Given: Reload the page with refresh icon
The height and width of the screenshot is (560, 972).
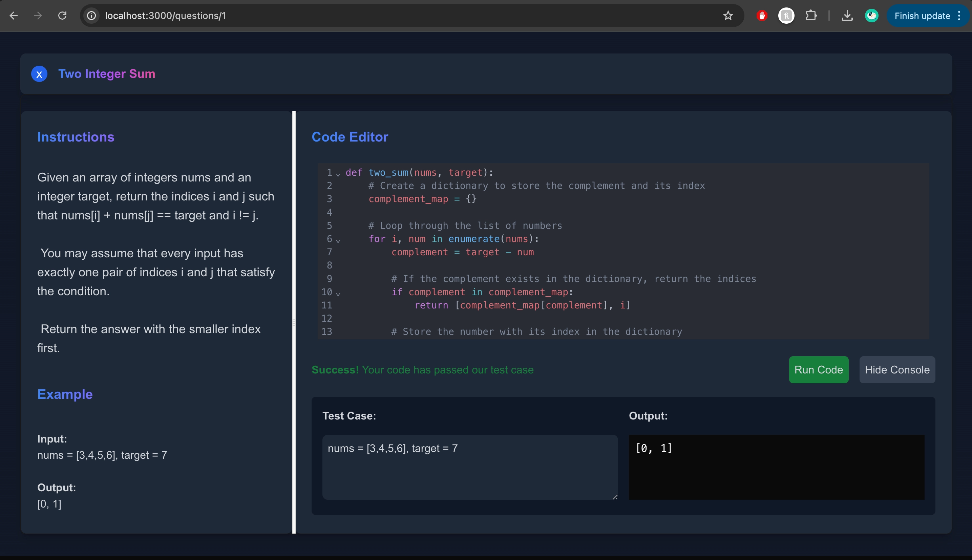Looking at the screenshot, I should 62,16.
